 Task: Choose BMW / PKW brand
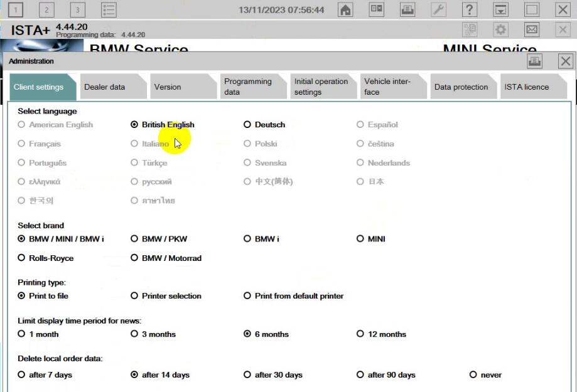click(159, 239)
